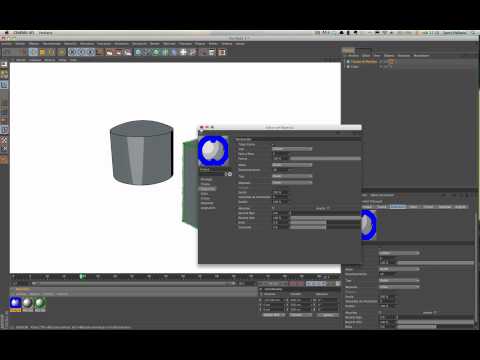480x360 pixels.
Task: Select the spline pen icon
Action: pyautogui.click(x=147, y=52)
